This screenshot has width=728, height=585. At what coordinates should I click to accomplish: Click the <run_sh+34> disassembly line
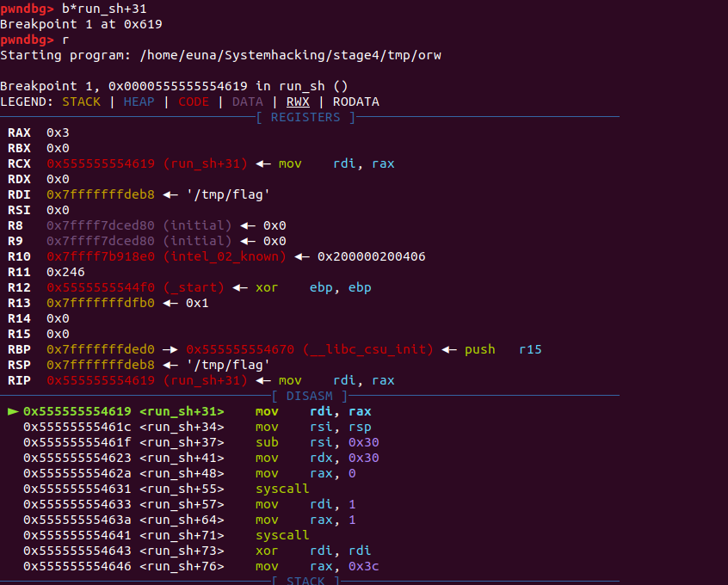197,428
